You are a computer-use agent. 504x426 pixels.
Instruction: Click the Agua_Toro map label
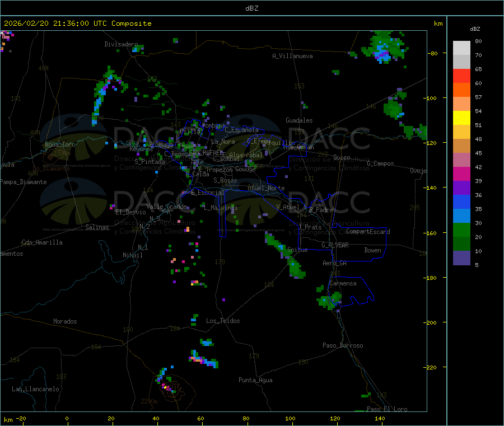click(60, 144)
